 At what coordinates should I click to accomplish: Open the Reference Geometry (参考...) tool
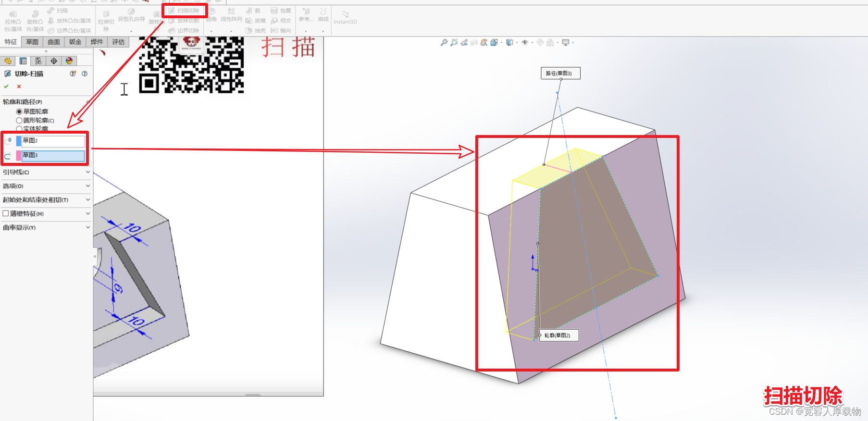click(306, 15)
